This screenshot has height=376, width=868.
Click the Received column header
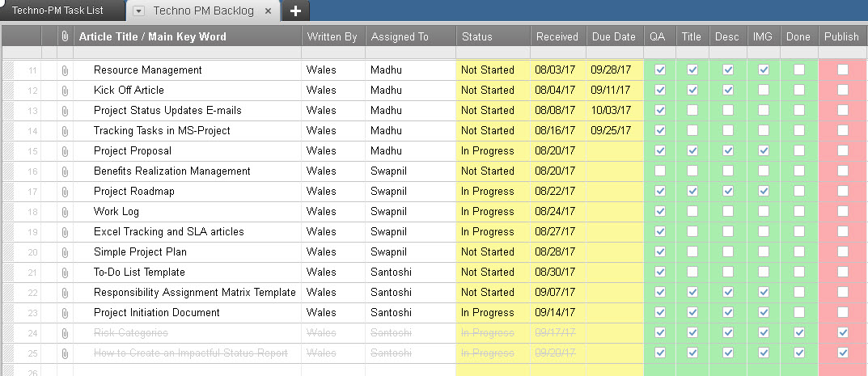point(558,36)
